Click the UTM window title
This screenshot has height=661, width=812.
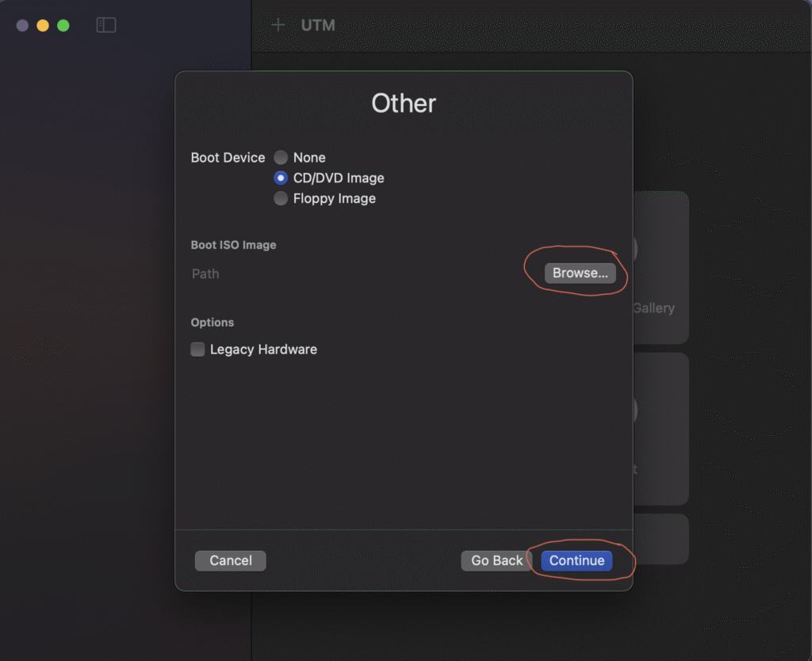coord(318,25)
